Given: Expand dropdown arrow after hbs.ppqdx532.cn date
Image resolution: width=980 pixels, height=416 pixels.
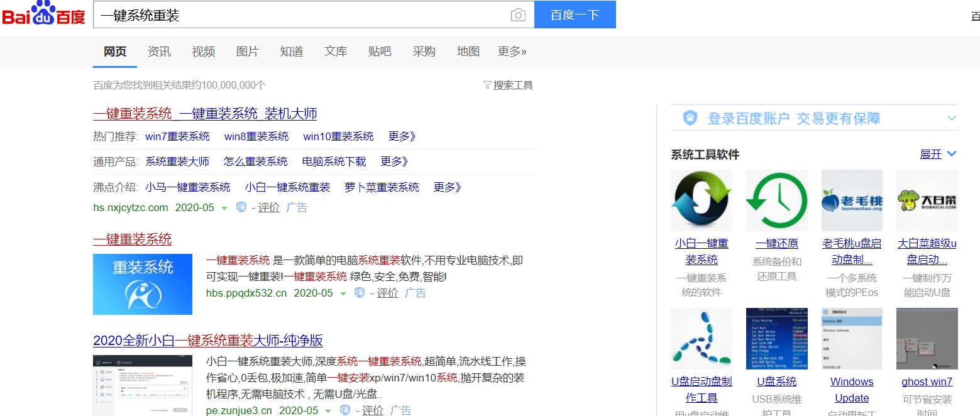Looking at the screenshot, I should 343,293.
